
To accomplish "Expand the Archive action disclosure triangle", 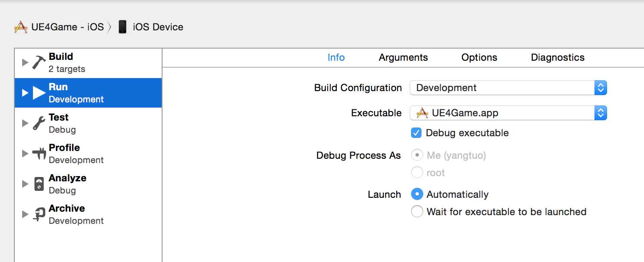I will 25,214.
